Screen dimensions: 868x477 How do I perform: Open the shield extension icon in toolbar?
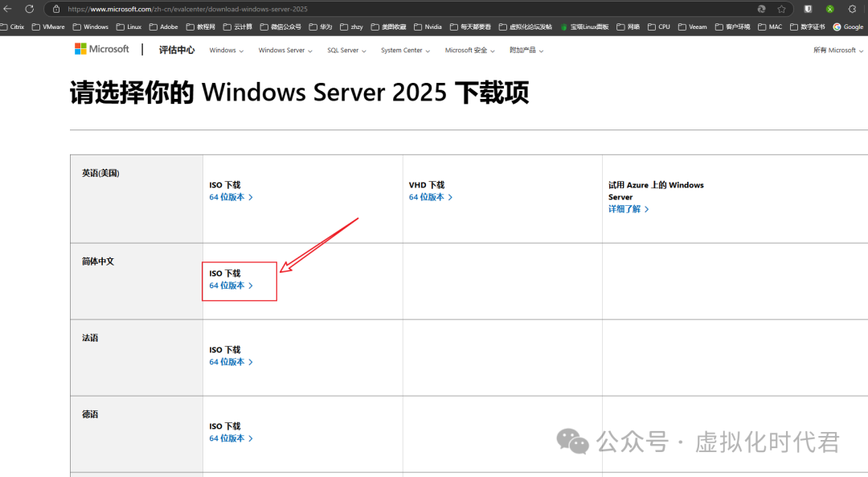click(808, 9)
